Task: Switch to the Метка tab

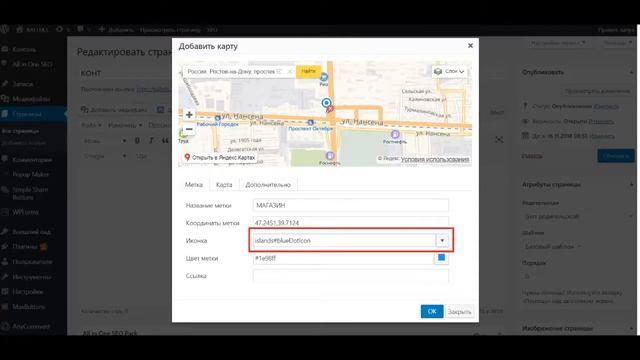Action: 194,184
